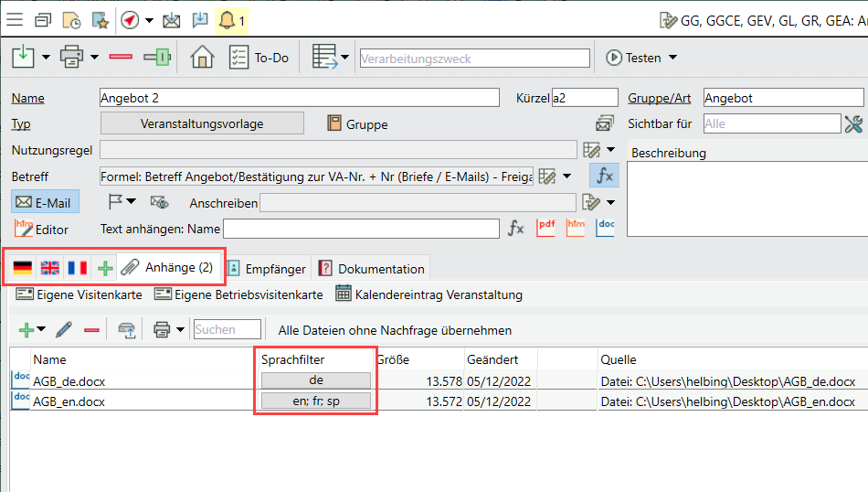The width and height of the screenshot is (868, 492).
Task: Click the Verarbeitungszweck input field
Action: click(x=474, y=58)
